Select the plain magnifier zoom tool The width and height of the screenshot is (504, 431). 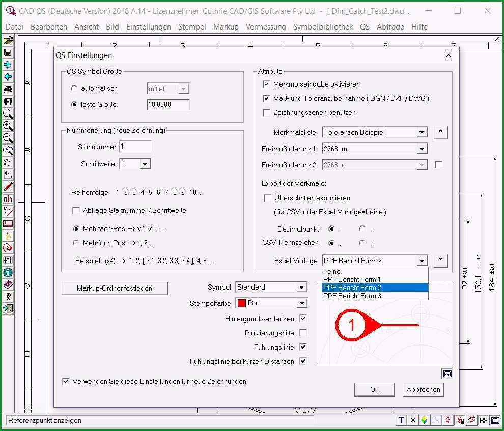[x=8, y=113]
